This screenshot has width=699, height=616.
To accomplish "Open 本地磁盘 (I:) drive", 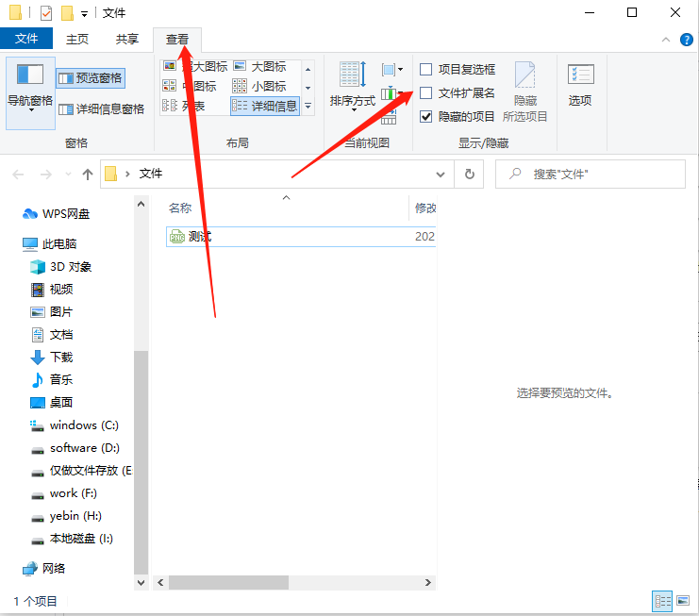I will [72, 539].
